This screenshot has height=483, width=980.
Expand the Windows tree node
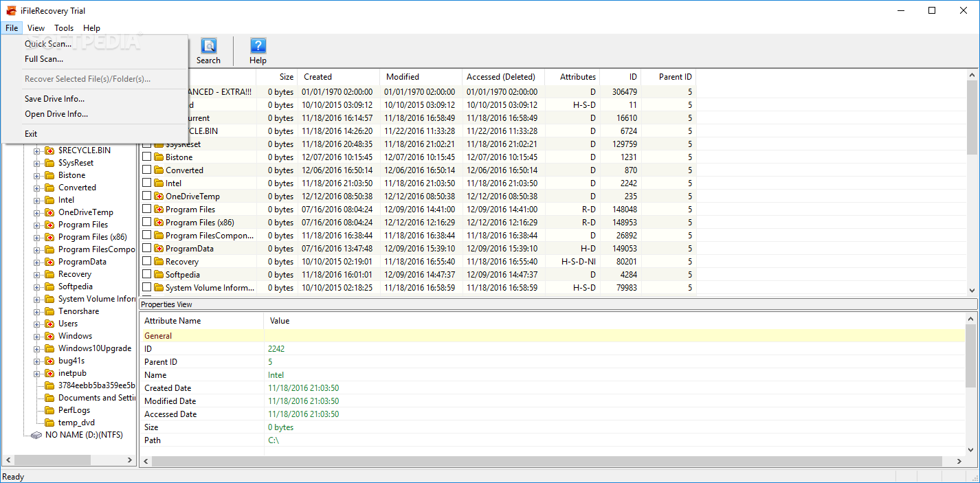click(37, 336)
